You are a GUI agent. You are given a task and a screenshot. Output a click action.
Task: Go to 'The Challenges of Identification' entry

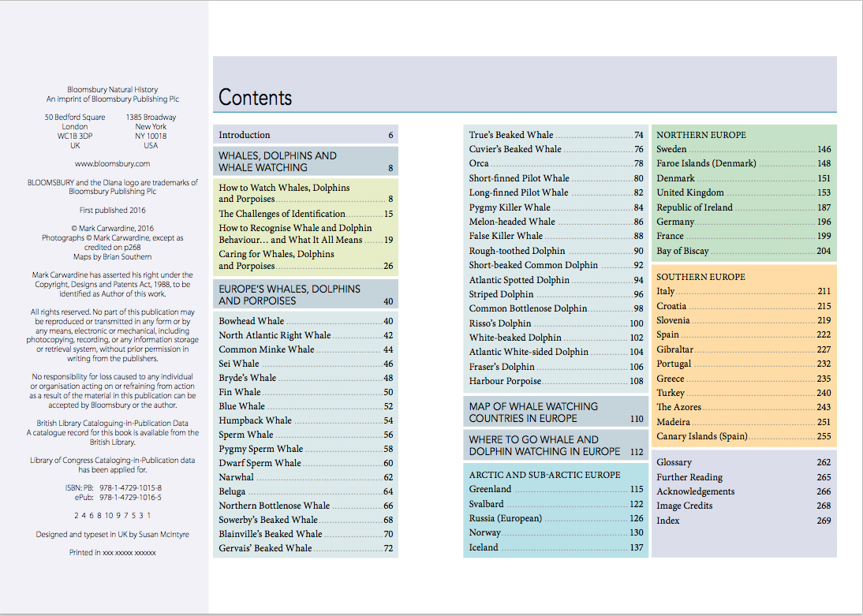(305, 214)
